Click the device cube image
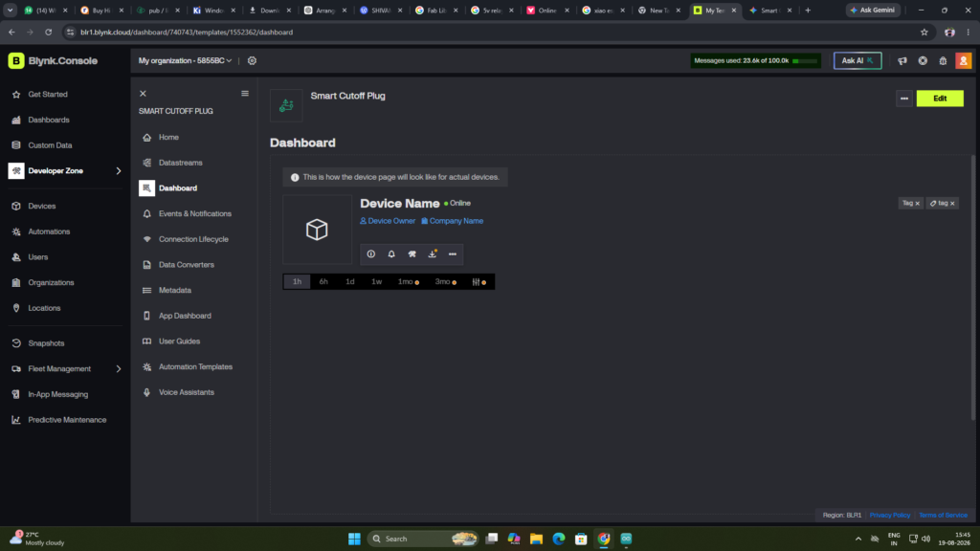 pos(317,230)
